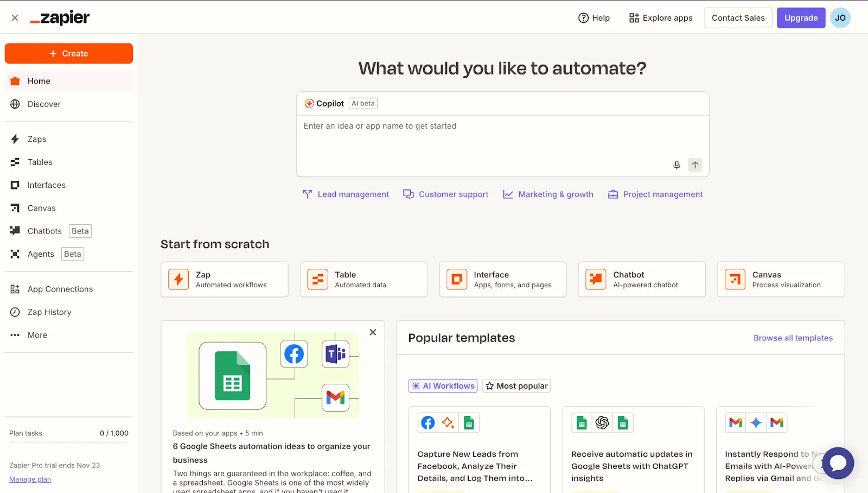Screen dimensions: 868x493
Task: Open the Chatbots Beta feature
Action: pos(44,231)
